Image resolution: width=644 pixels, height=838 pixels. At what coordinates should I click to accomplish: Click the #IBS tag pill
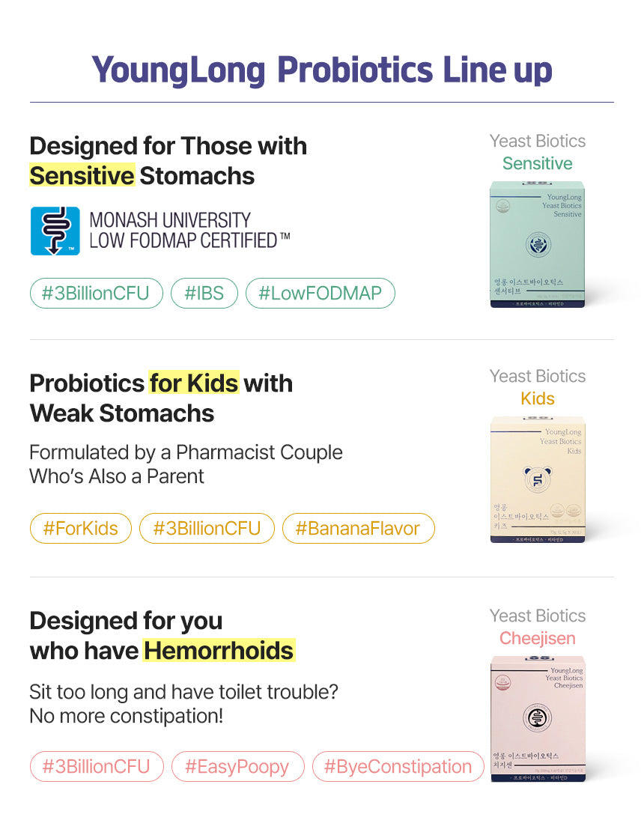tap(204, 293)
